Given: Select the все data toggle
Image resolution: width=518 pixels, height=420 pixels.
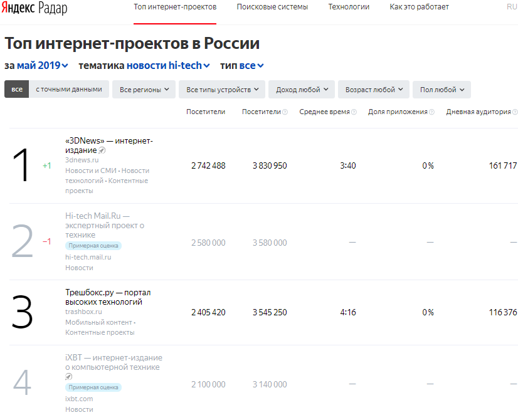Looking at the screenshot, I should click(x=17, y=89).
